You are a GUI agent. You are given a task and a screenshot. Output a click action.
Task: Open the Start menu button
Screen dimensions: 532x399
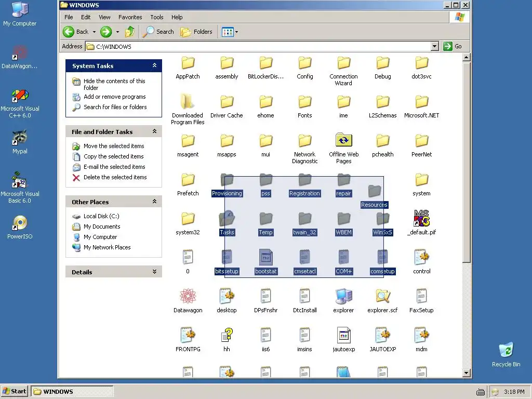point(15,392)
